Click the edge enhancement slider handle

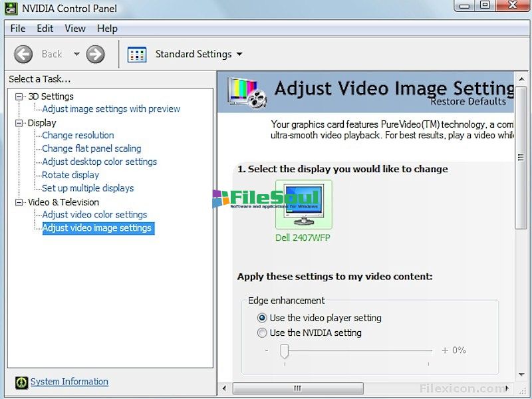[x=284, y=350]
